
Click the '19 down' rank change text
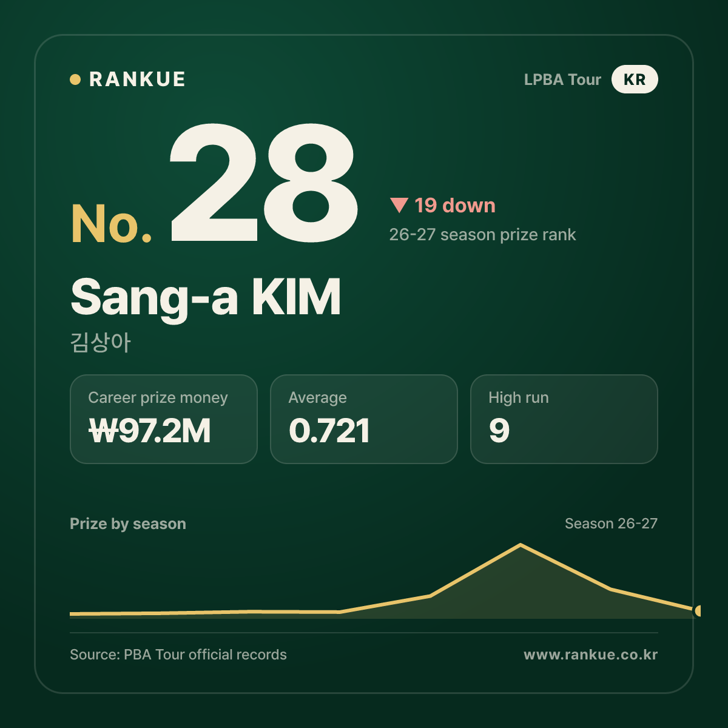tap(455, 205)
